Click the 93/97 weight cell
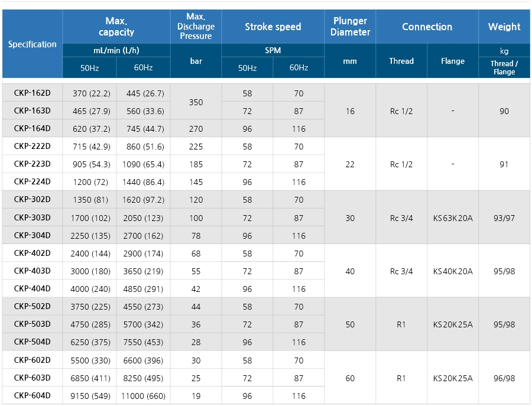Screen dimensions: 532x406 coord(504,218)
